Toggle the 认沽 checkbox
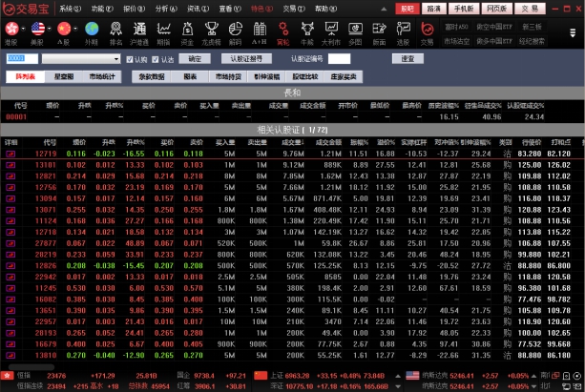The image size is (585, 392). tap(157, 59)
